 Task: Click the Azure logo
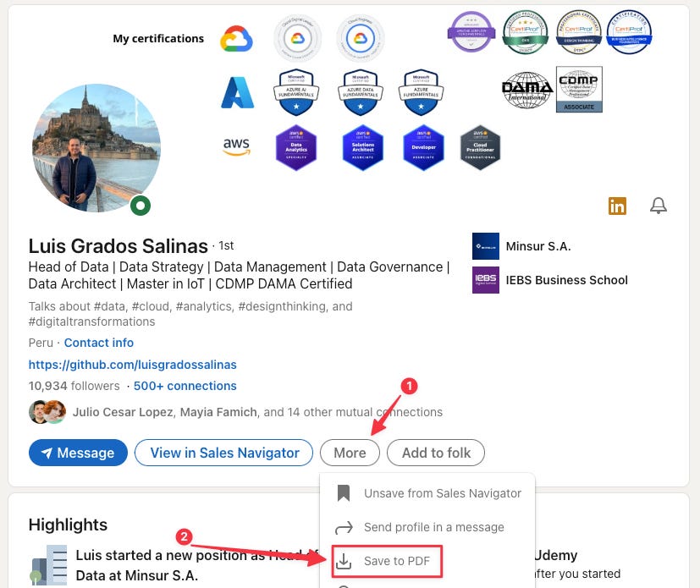click(238, 93)
